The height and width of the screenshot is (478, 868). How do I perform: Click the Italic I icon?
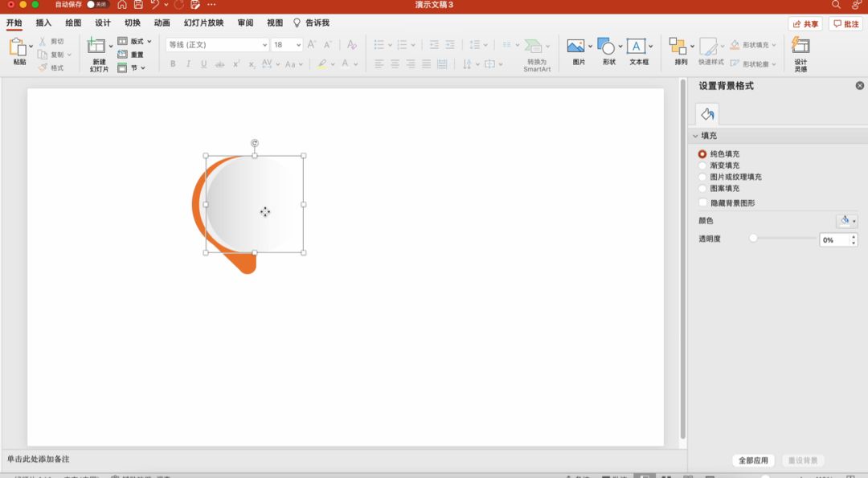coord(188,63)
